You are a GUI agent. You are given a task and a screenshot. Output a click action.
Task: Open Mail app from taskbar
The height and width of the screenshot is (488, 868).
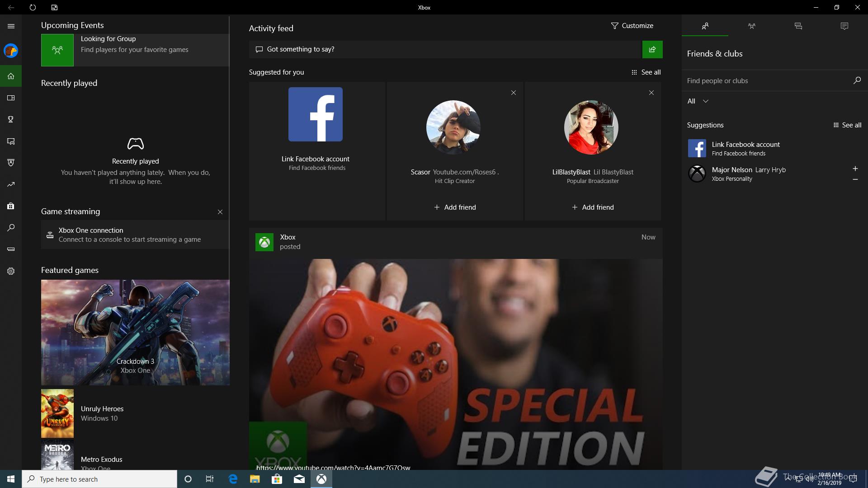click(299, 479)
